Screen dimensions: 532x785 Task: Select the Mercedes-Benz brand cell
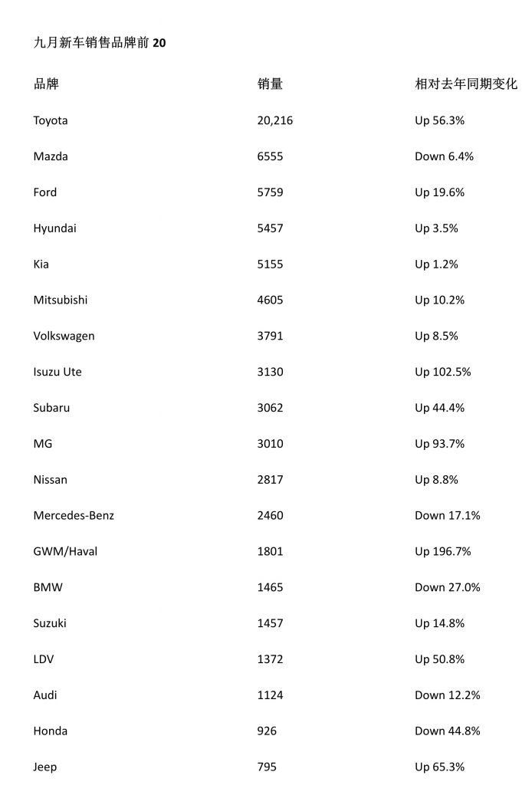tap(74, 515)
